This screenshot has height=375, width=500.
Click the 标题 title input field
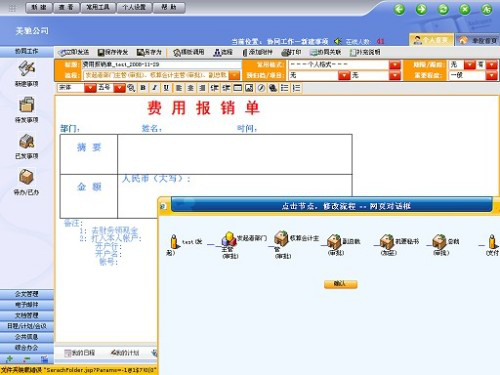coord(162,65)
